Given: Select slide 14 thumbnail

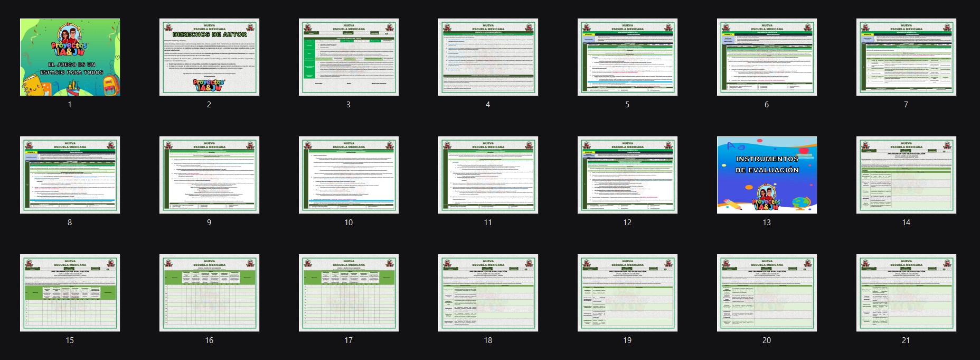Looking at the screenshot, I should coord(906,175).
